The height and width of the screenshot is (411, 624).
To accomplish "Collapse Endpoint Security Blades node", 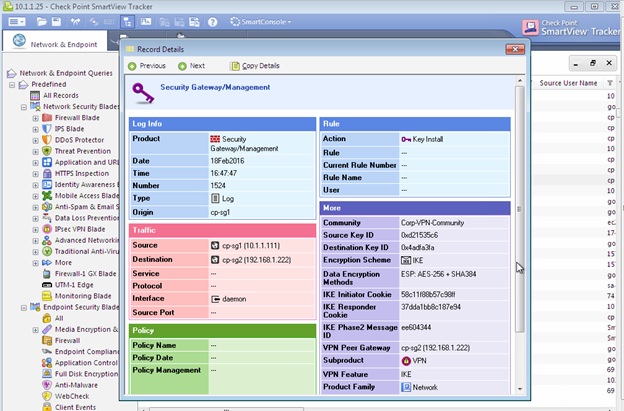I will pyautogui.click(x=24, y=308).
